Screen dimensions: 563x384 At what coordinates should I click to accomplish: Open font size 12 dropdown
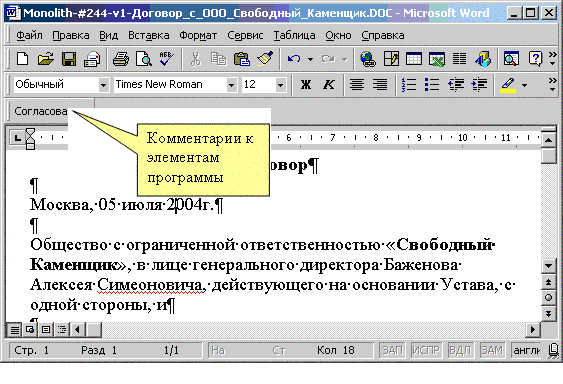pyautogui.click(x=280, y=85)
